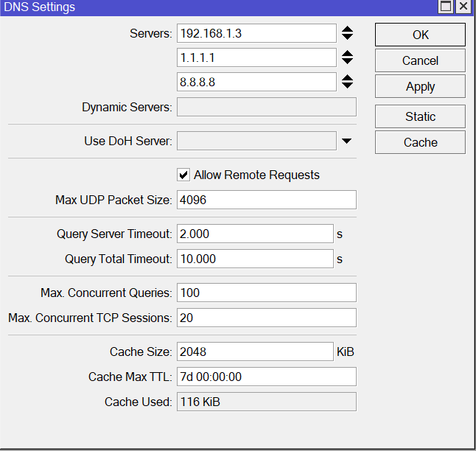Viewport: 476px width, 451px height.
Task: Open the DNS Cache list
Action: [x=420, y=142]
